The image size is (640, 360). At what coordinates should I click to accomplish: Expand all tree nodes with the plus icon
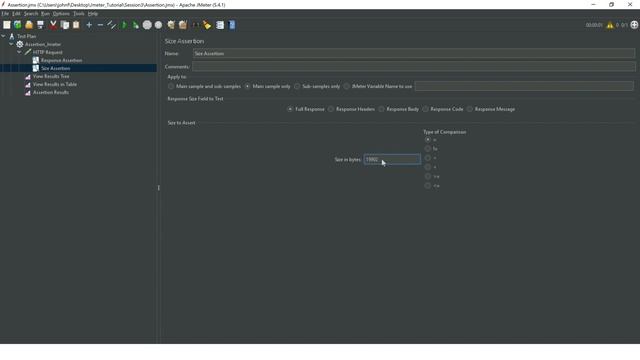point(89,25)
